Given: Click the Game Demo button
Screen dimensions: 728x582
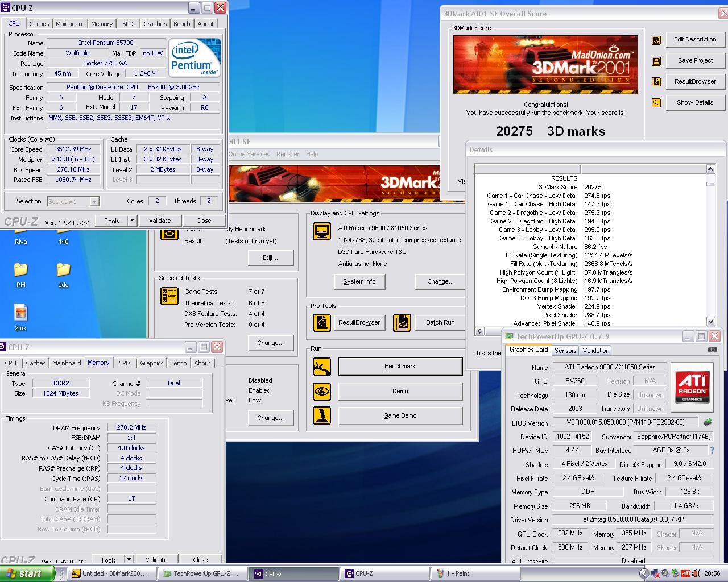Looking at the screenshot, I should pos(400,415).
